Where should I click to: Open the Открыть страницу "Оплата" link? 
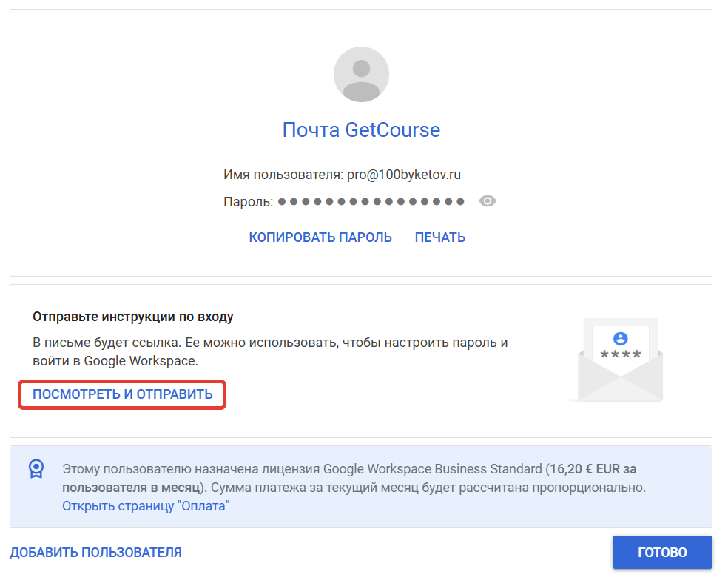point(146,506)
